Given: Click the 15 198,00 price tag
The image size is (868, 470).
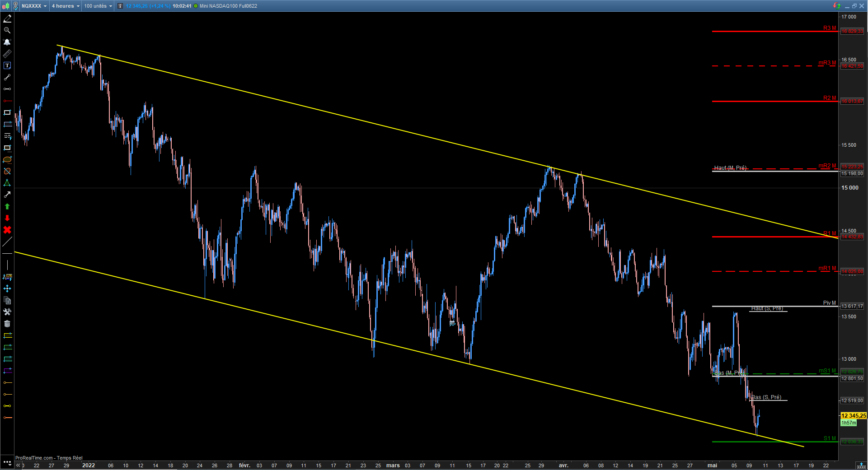Looking at the screenshot, I should coord(852,173).
